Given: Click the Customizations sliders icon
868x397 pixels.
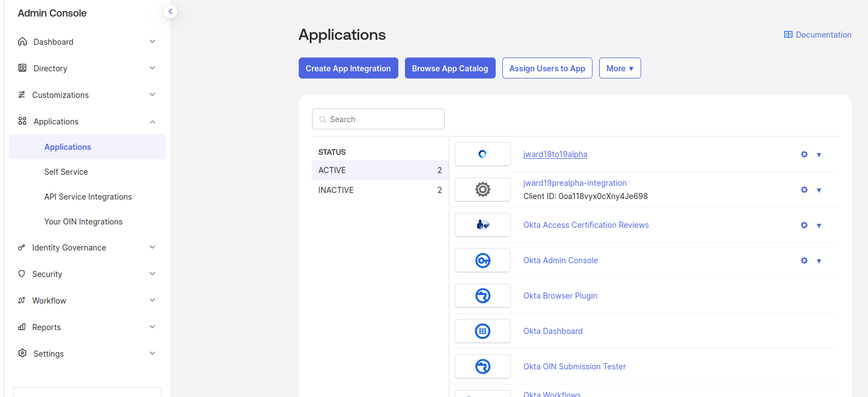Looking at the screenshot, I should point(22,95).
